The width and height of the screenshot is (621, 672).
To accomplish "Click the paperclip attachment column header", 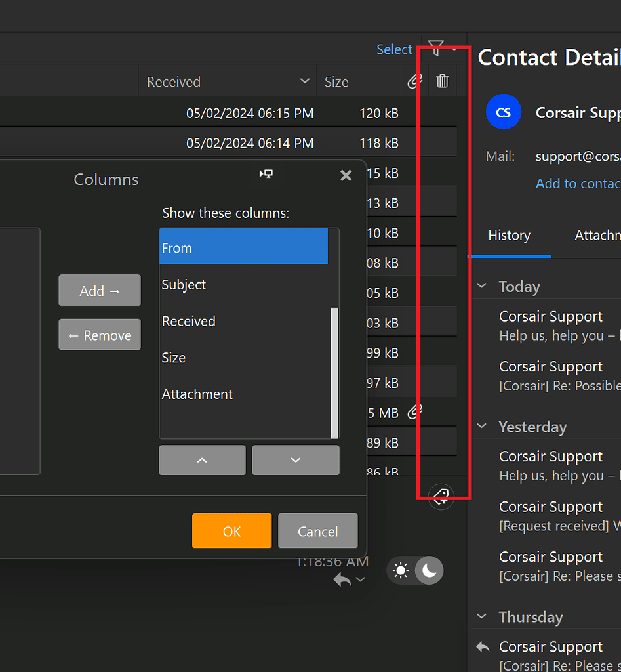I will pyautogui.click(x=414, y=81).
